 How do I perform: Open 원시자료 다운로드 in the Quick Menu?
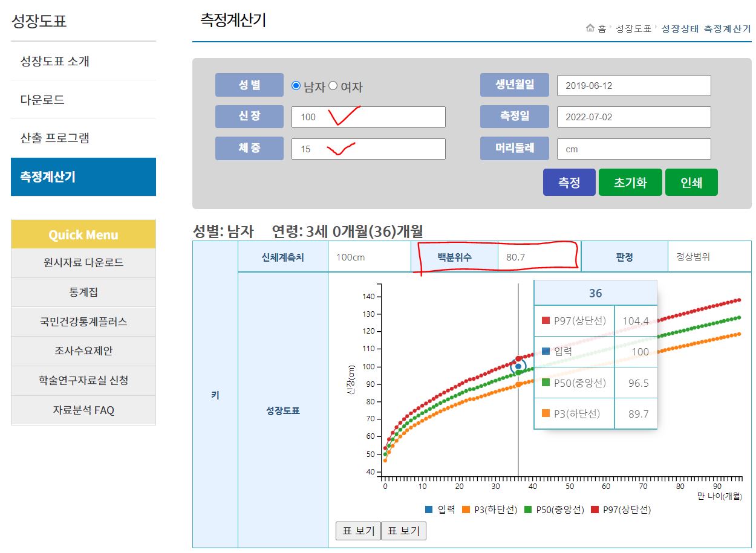pyautogui.click(x=83, y=263)
